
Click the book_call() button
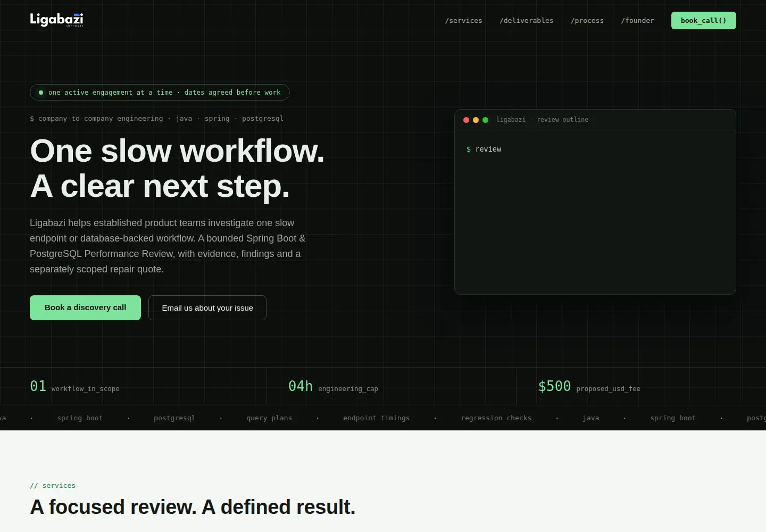click(703, 21)
